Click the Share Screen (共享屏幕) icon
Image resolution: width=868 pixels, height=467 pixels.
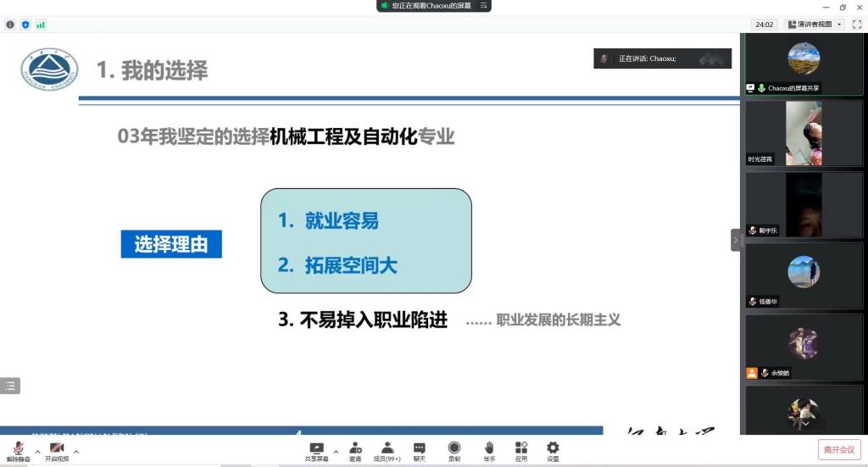coord(316,449)
